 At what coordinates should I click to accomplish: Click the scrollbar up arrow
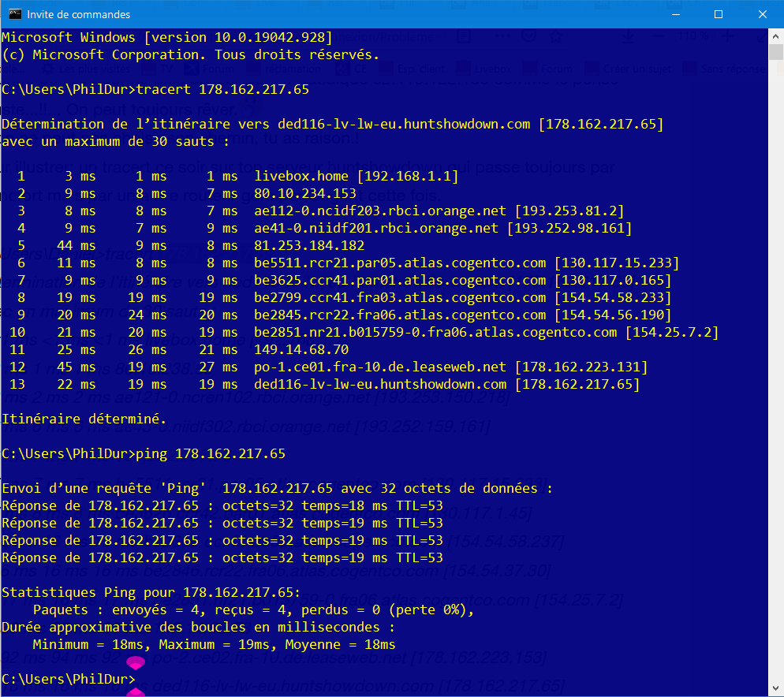(x=775, y=36)
